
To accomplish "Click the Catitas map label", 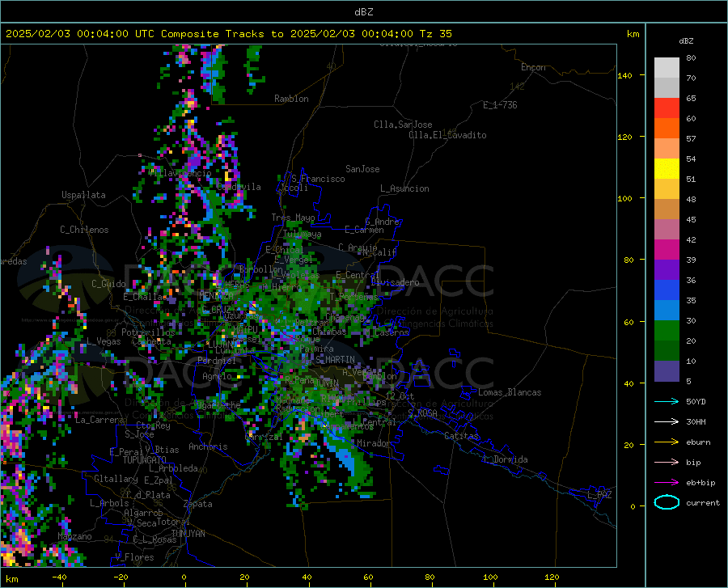I will 461,436.
